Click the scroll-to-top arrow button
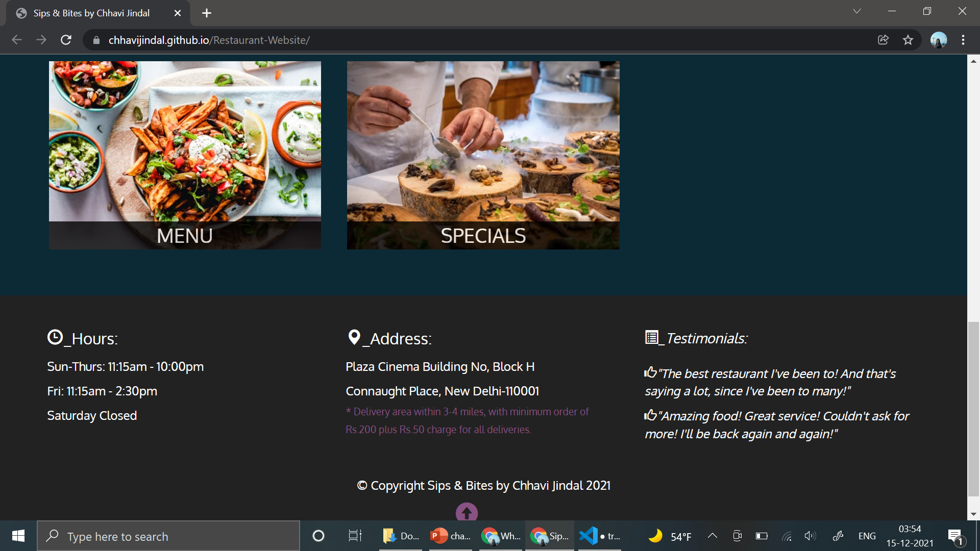This screenshot has width=980, height=551. coord(467,512)
